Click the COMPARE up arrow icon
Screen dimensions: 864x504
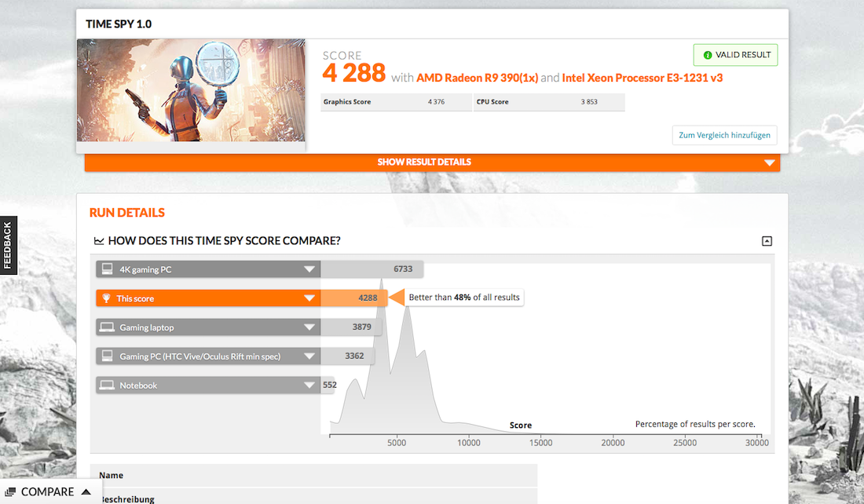coord(86,491)
